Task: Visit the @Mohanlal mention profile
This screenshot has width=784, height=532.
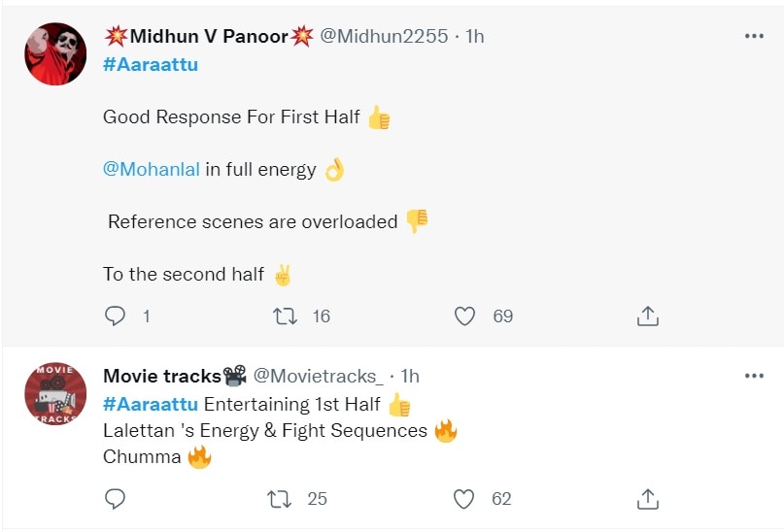Action: click(x=151, y=169)
